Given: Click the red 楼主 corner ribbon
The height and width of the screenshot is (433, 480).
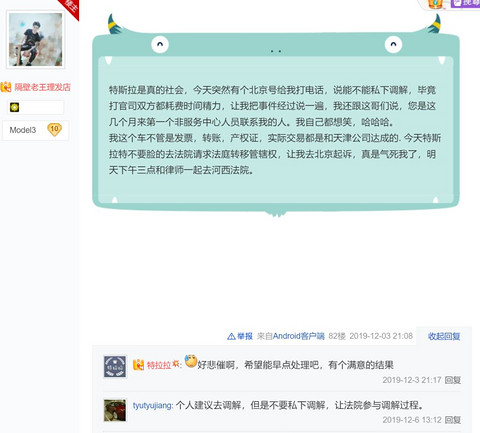Looking at the screenshot, I should pos(71,7).
